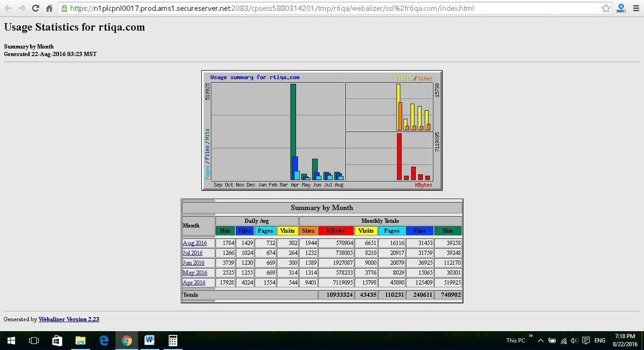Expand the This PC toolbar chevron
This screenshot has width=644, height=350.
click(531, 337)
